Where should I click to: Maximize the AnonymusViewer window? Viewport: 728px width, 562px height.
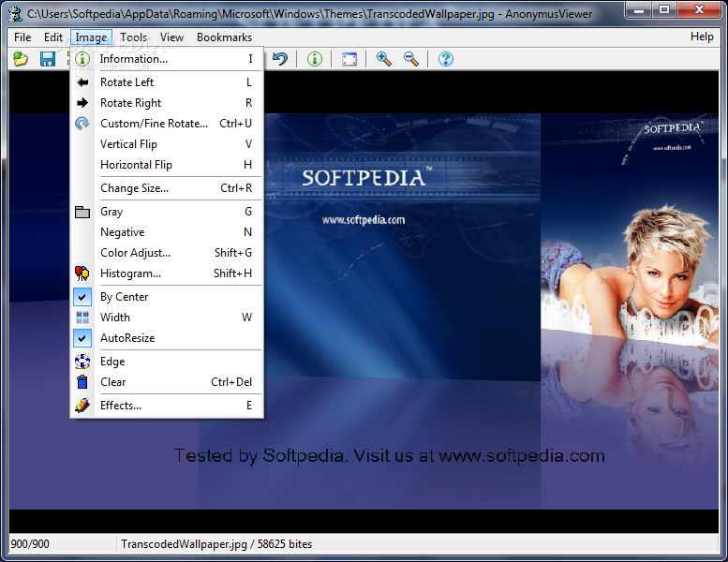(664, 9)
